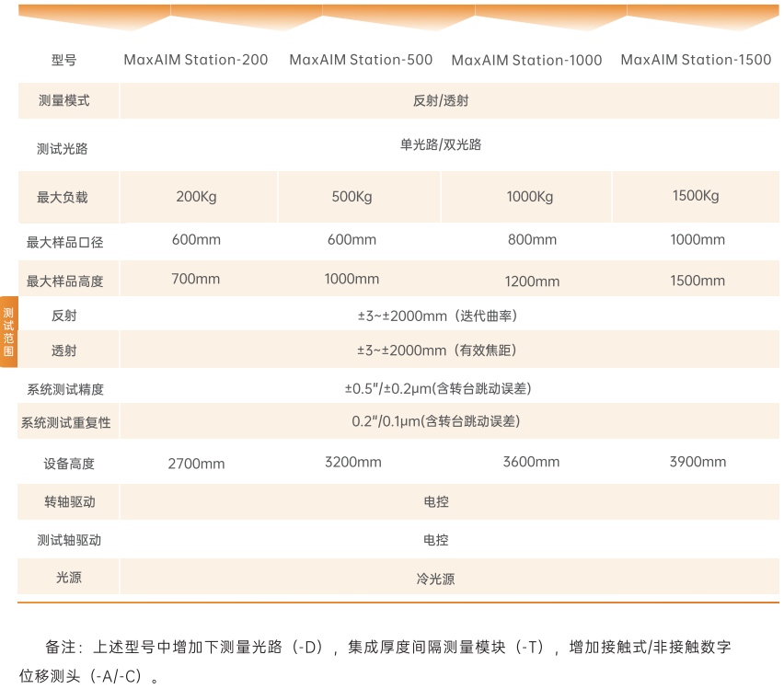Select the MaxAIM Station-500 column header
The width and height of the screenshot is (784, 689).
coord(361,60)
